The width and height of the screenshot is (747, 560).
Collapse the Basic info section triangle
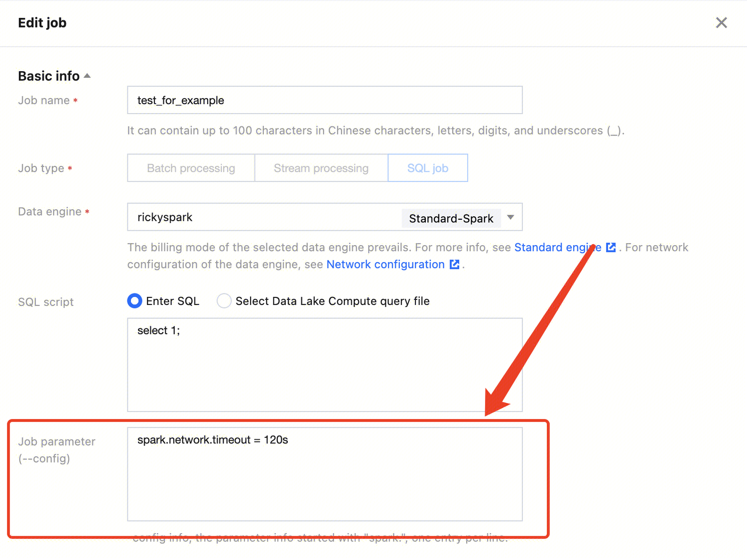[x=88, y=76]
